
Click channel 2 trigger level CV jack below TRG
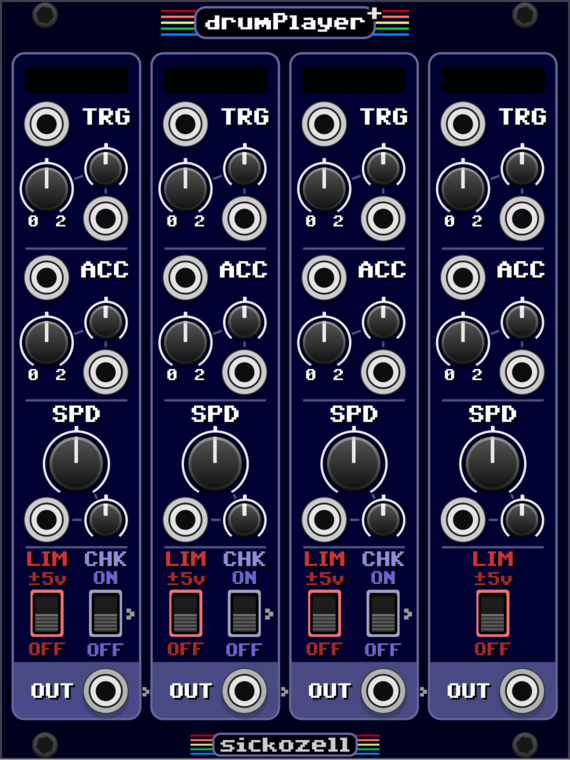click(244, 219)
